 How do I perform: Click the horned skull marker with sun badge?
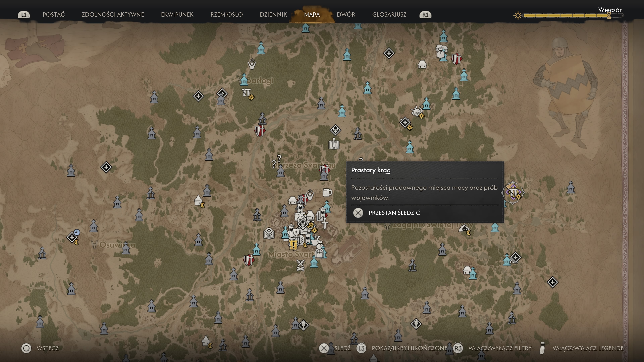pyautogui.click(x=417, y=112)
